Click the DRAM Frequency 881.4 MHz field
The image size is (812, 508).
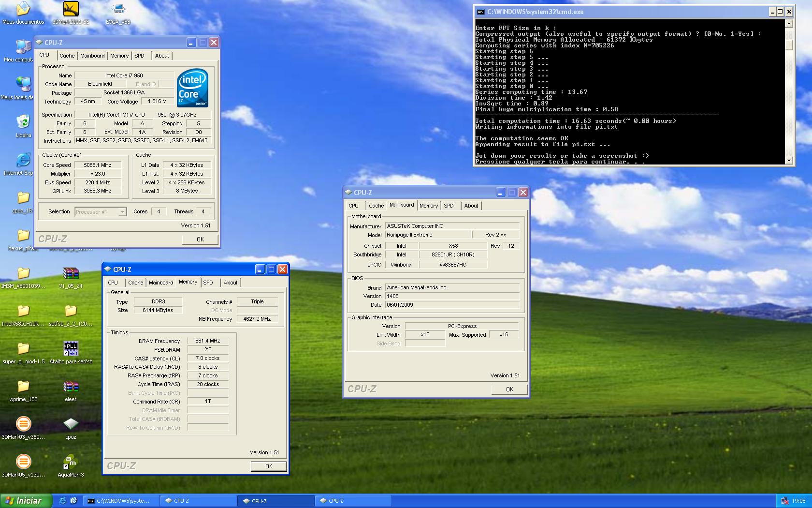click(208, 341)
